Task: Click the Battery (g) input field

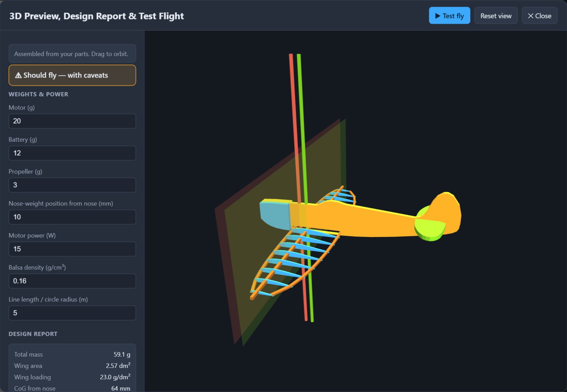Action: (x=72, y=153)
